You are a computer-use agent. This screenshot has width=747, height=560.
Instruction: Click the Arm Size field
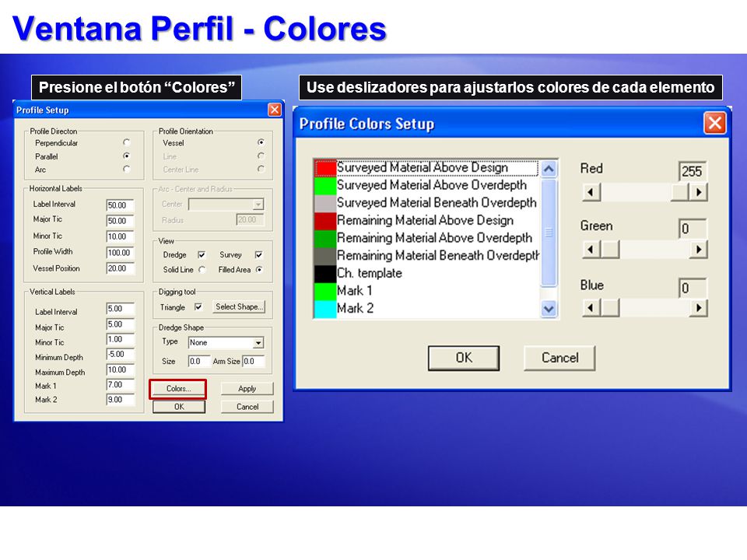click(x=254, y=362)
